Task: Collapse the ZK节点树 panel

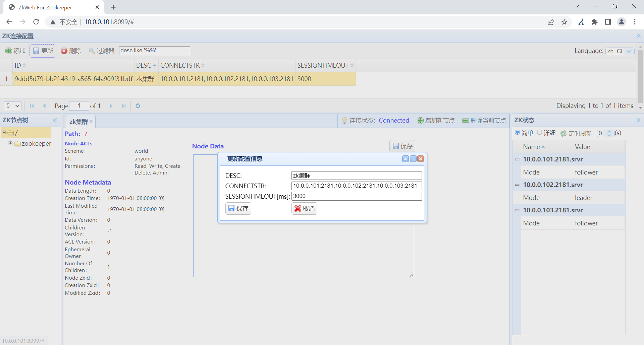Action: click(x=55, y=120)
